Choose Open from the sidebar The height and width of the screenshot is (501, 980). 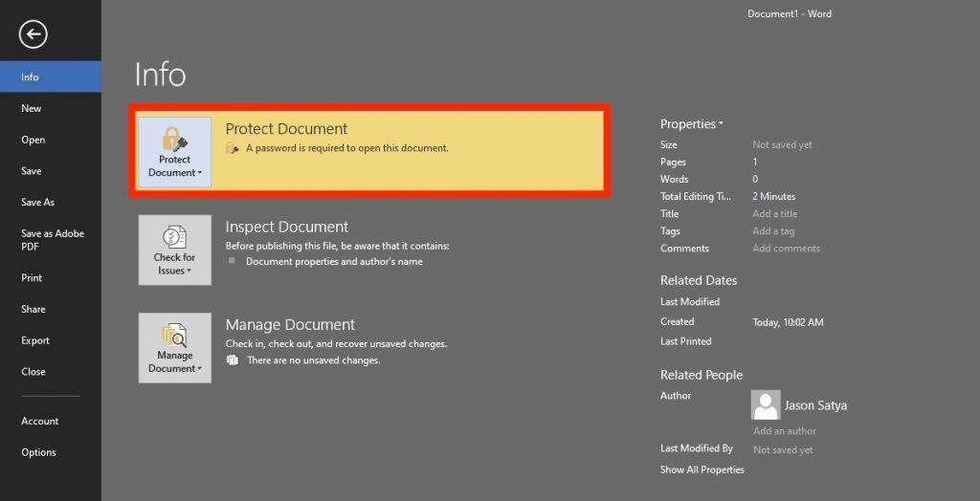coord(51,140)
